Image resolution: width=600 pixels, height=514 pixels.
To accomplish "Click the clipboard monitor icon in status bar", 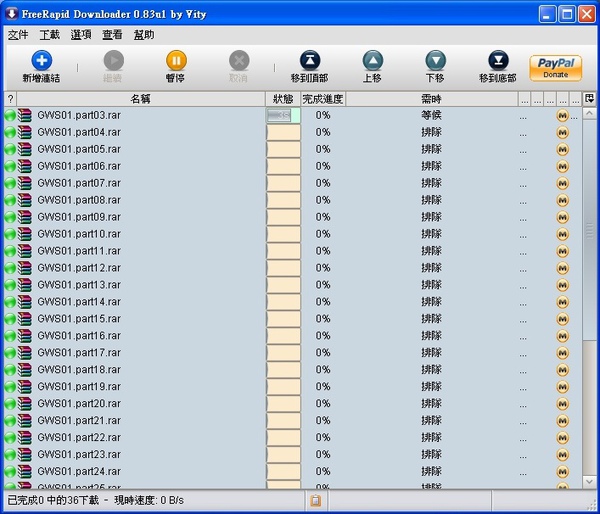I will click(315, 500).
